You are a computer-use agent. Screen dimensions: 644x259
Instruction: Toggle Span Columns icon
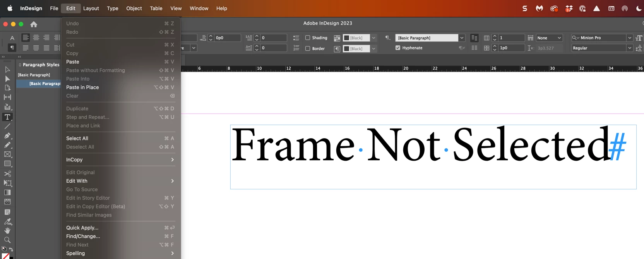(530, 38)
